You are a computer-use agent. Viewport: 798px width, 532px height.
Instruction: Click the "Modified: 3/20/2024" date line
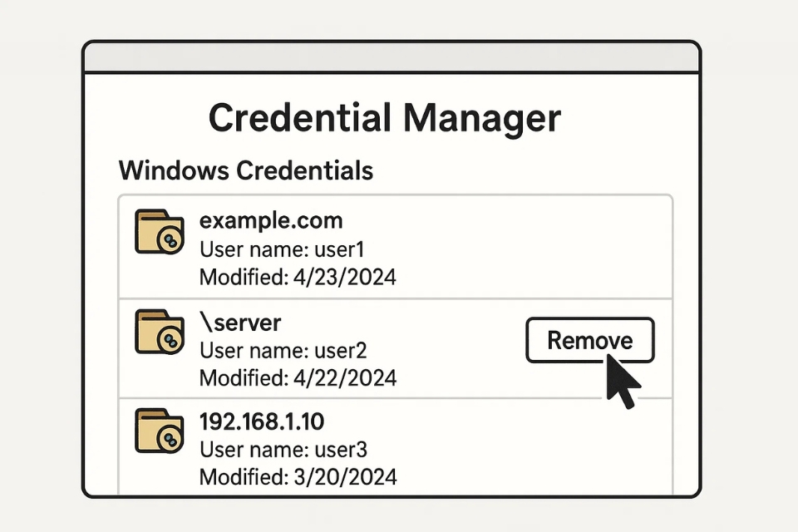click(298, 476)
